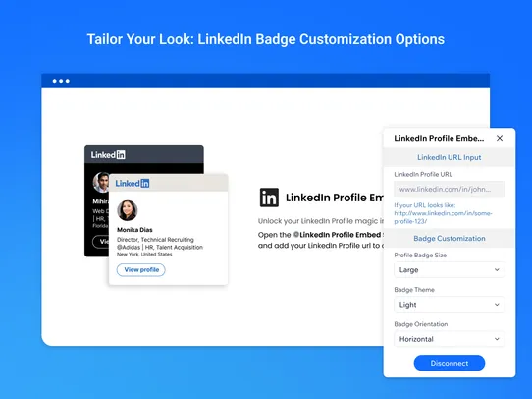This screenshot has height=399, width=532.
Task: Open the Profile Badge Size dropdown
Action: click(x=450, y=270)
